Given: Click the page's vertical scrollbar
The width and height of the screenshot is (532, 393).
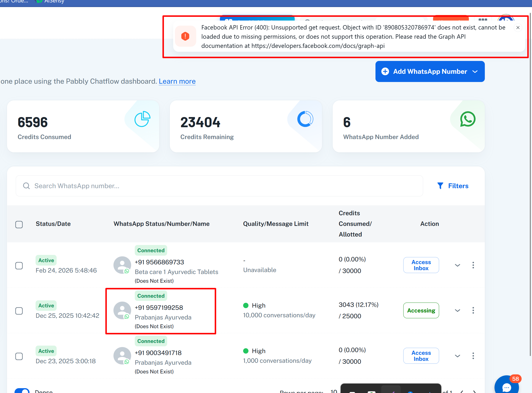Looking at the screenshot, I should pyautogui.click(x=531, y=184).
